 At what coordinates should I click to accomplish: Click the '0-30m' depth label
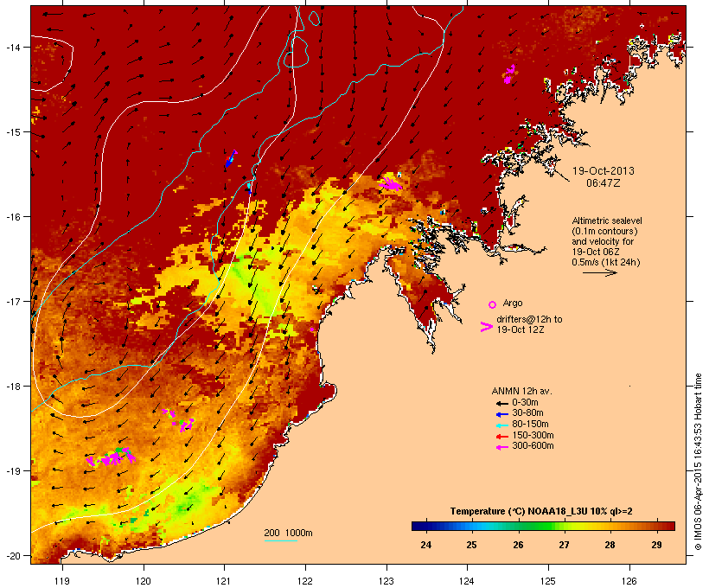pos(525,403)
